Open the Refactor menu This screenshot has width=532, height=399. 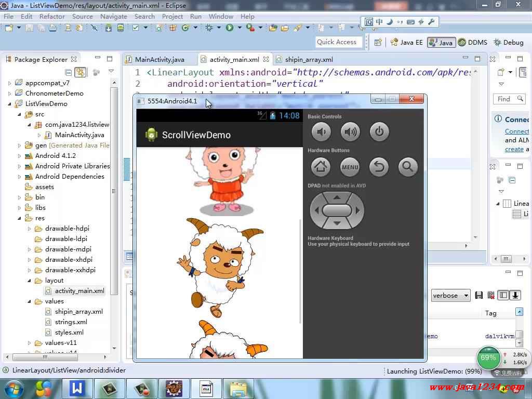(52, 16)
